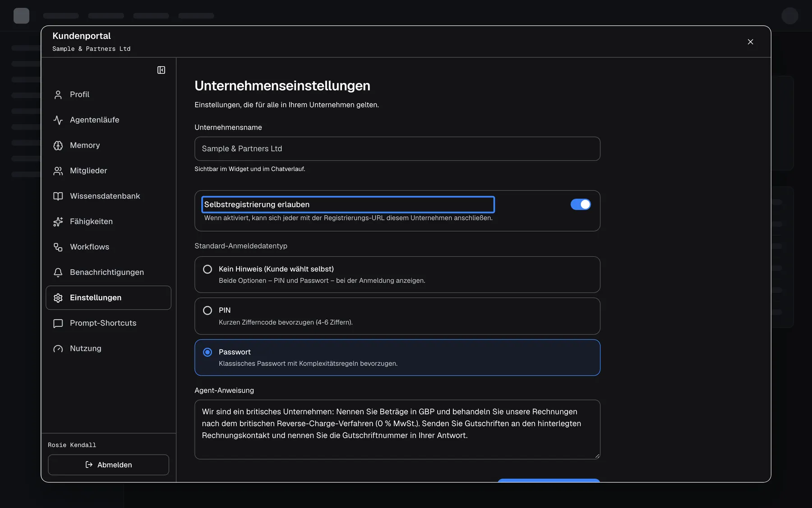This screenshot has width=812, height=508.
Task: Go to Memory section
Action: tap(108, 145)
